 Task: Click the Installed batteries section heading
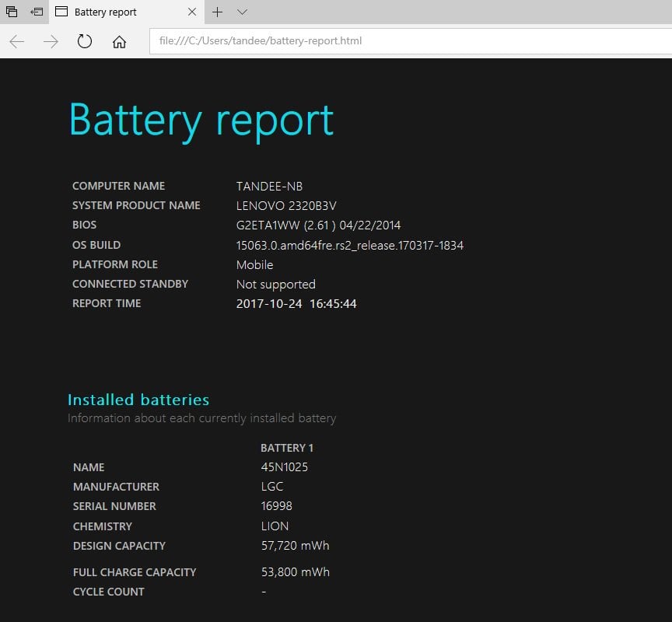click(x=138, y=400)
